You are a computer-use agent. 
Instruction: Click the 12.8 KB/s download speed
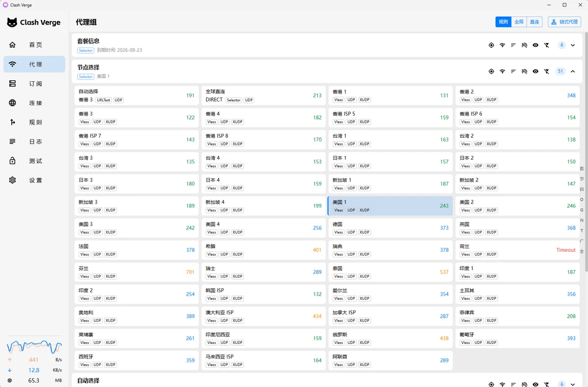pos(34,370)
